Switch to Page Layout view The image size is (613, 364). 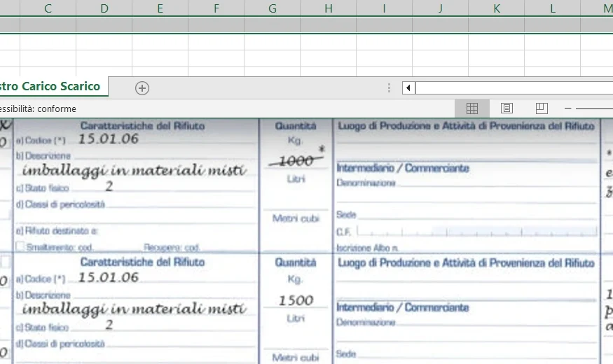click(x=507, y=108)
